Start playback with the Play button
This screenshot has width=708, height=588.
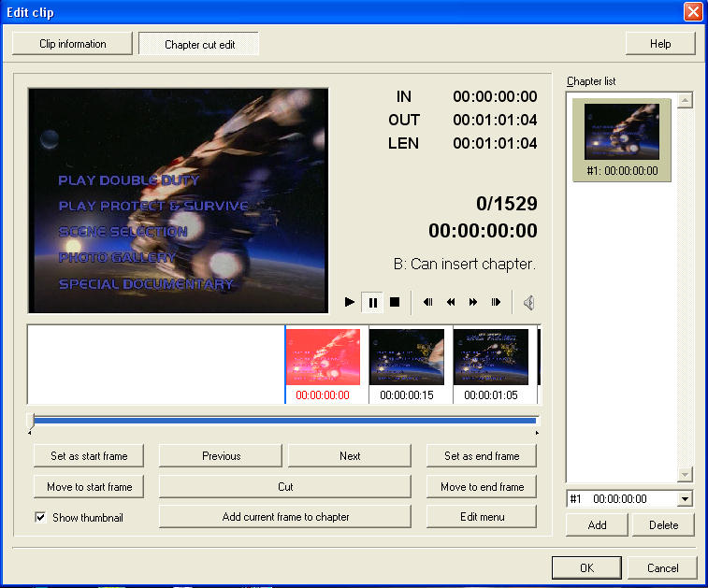coord(350,302)
